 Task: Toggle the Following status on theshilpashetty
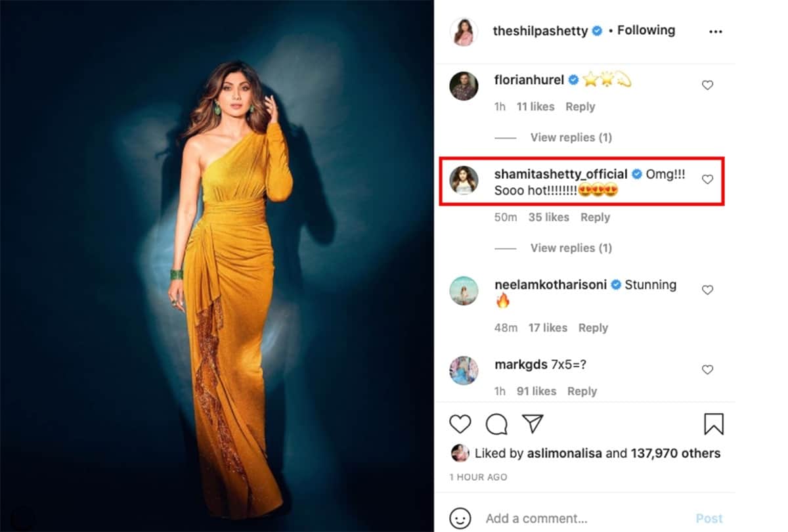pyautogui.click(x=646, y=30)
